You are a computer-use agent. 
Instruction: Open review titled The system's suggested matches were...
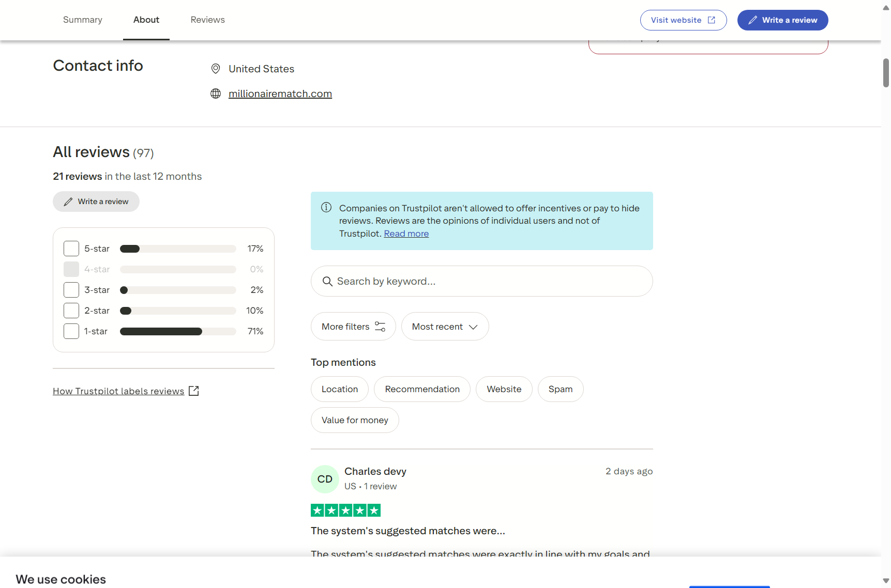[x=408, y=531]
